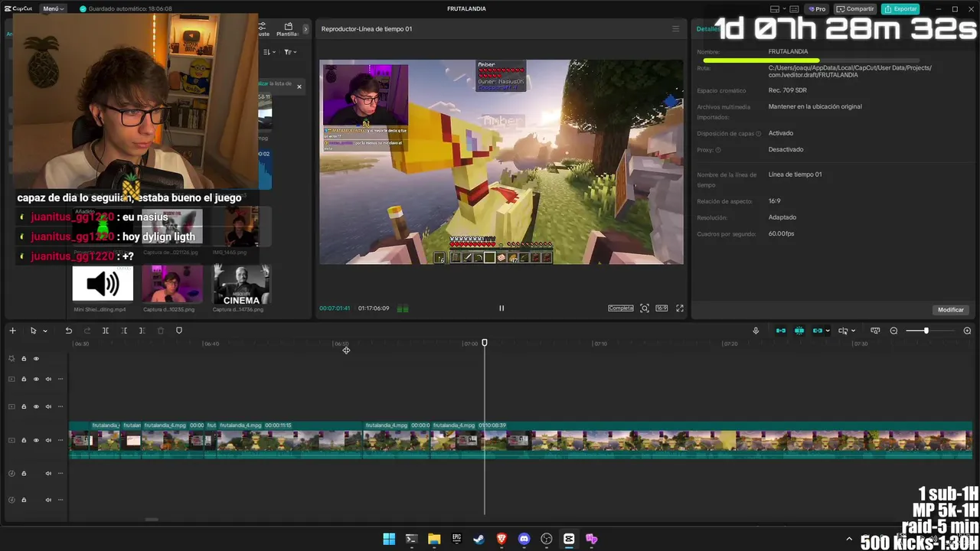This screenshot has width=980, height=551.
Task: Select the speaker icon media thumbnail
Action: pyautogui.click(x=103, y=284)
